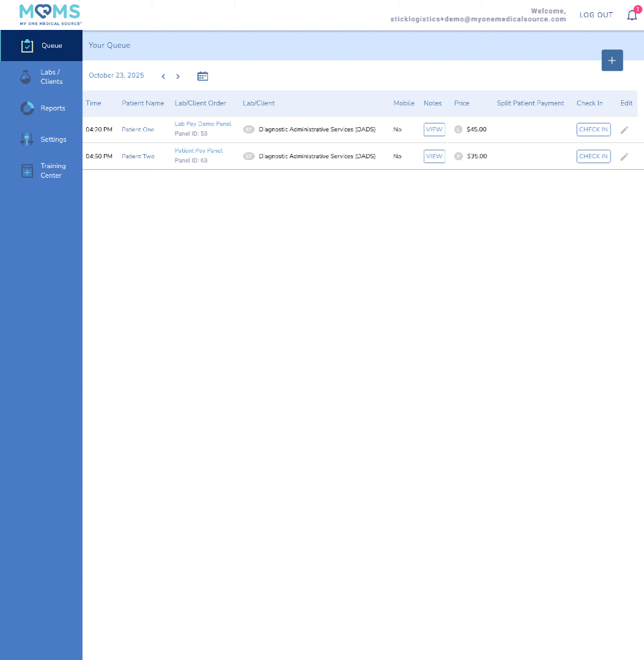
Task: Check in Patient One
Action: click(593, 130)
